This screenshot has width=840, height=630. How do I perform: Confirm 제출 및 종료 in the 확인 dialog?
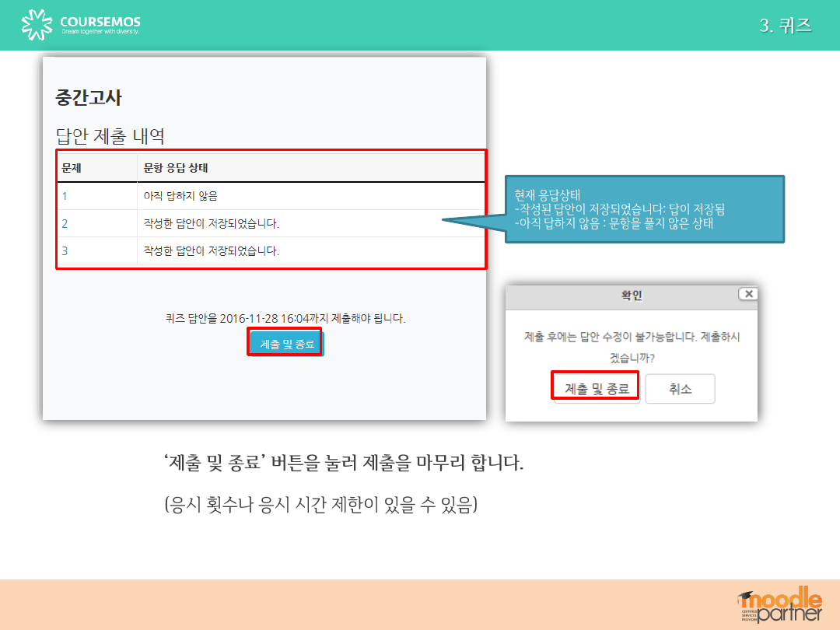pyautogui.click(x=596, y=388)
